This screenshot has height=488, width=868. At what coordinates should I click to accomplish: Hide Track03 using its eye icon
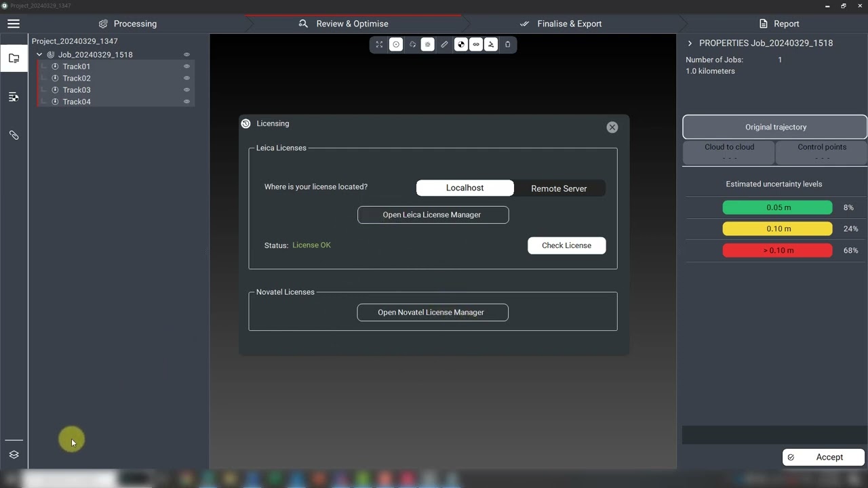(186, 90)
